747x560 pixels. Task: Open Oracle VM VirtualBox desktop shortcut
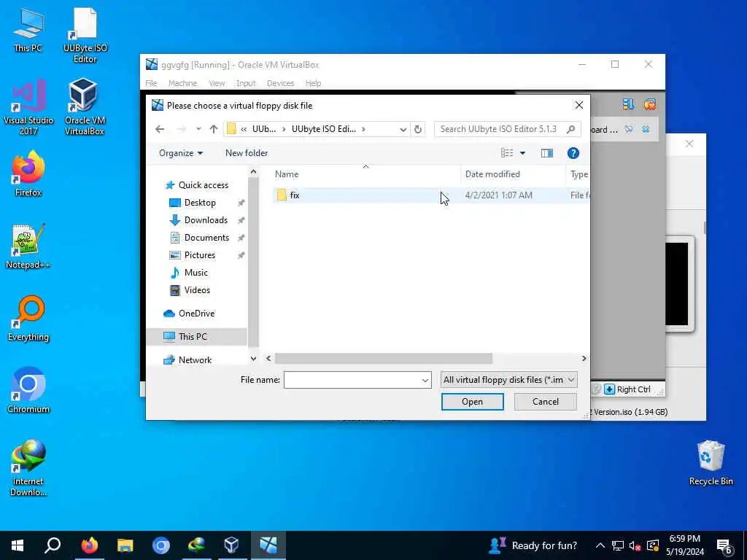(x=85, y=106)
